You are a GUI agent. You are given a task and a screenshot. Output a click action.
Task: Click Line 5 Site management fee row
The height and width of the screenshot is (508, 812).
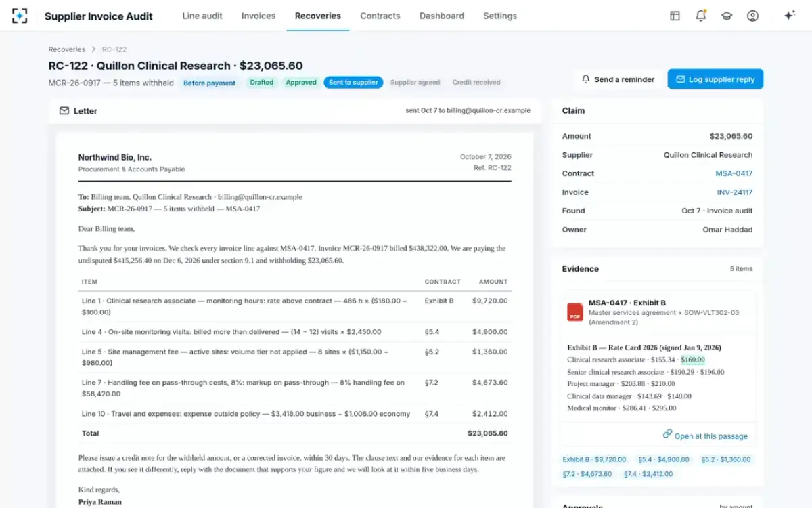point(294,357)
